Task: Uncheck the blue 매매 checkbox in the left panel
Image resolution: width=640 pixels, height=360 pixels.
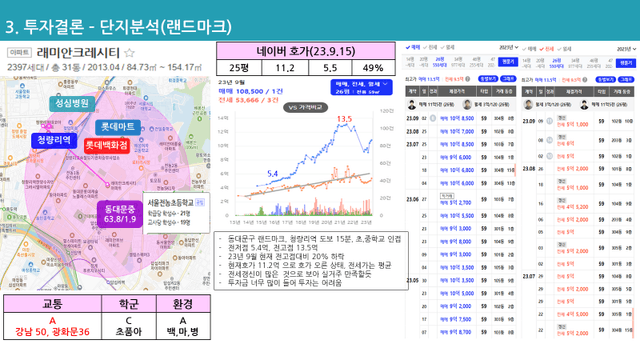Action: pyautogui.click(x=413, y=47)
